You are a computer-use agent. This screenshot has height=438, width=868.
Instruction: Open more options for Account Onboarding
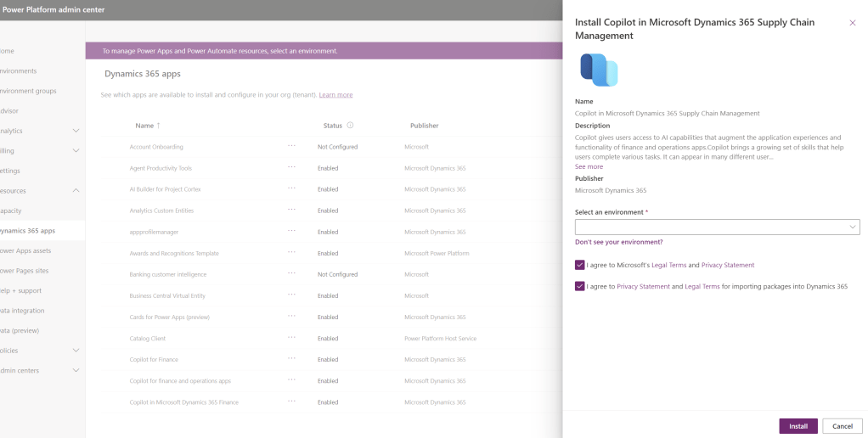[291, 146]
